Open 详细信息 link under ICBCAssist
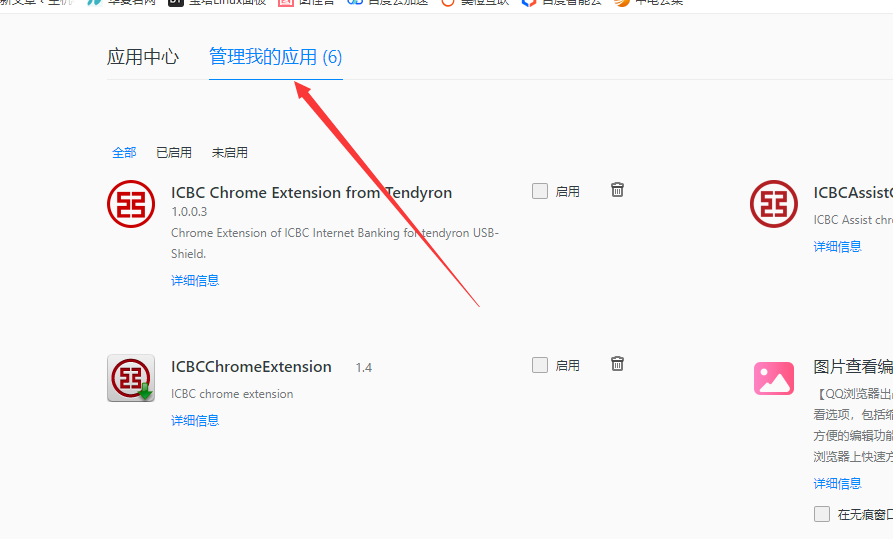The height and width of the screenshot is (539, 893). (837, 247)
